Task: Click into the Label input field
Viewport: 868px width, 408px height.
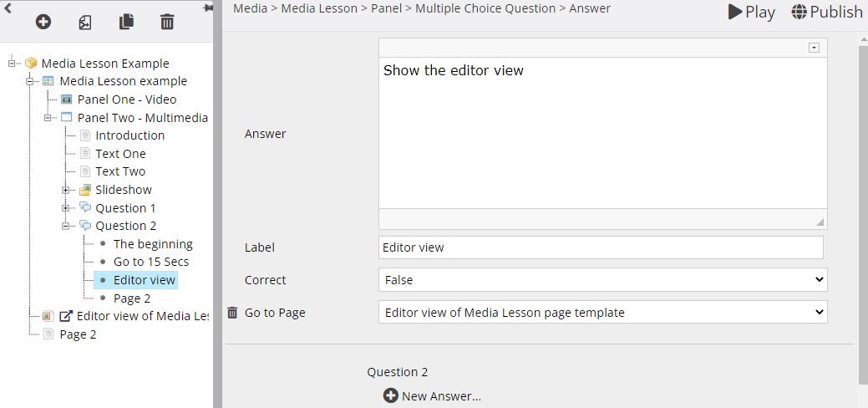Action: point(601,247)
